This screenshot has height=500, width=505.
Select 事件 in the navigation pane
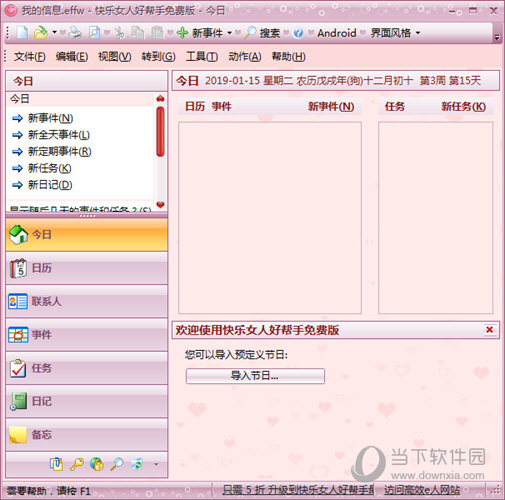point(87,335)
